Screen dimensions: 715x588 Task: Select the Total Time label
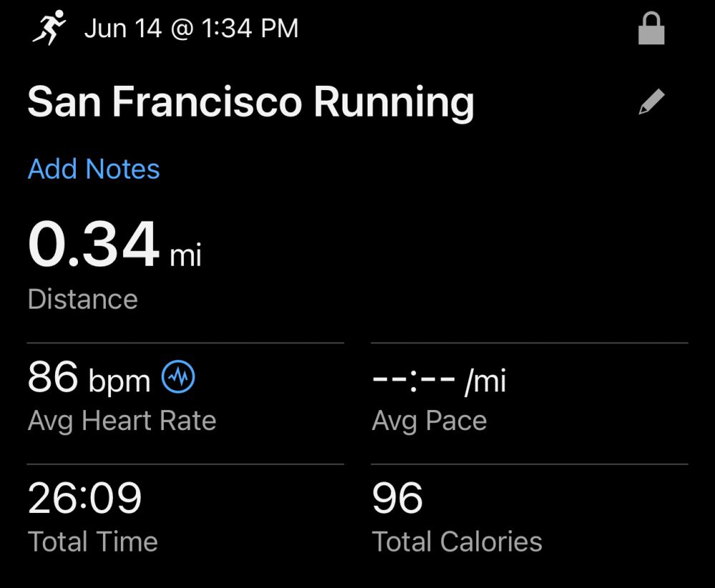click(x=92, y=541)
